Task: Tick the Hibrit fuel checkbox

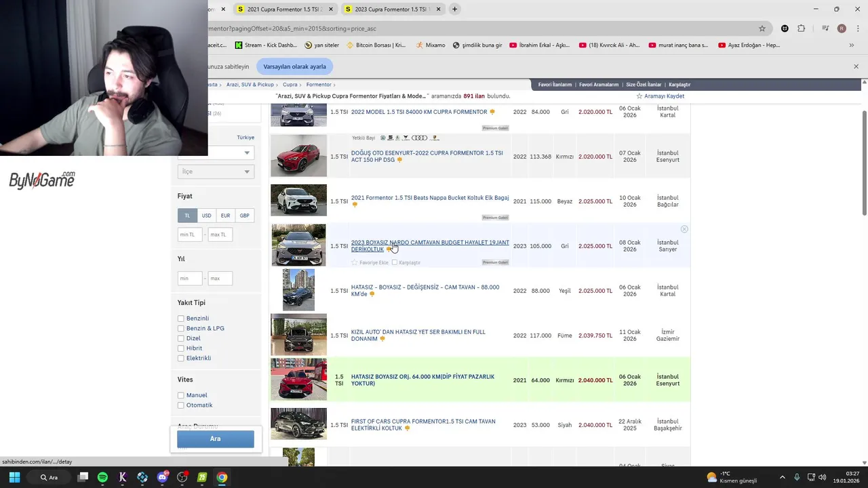Action: point(181,348)
